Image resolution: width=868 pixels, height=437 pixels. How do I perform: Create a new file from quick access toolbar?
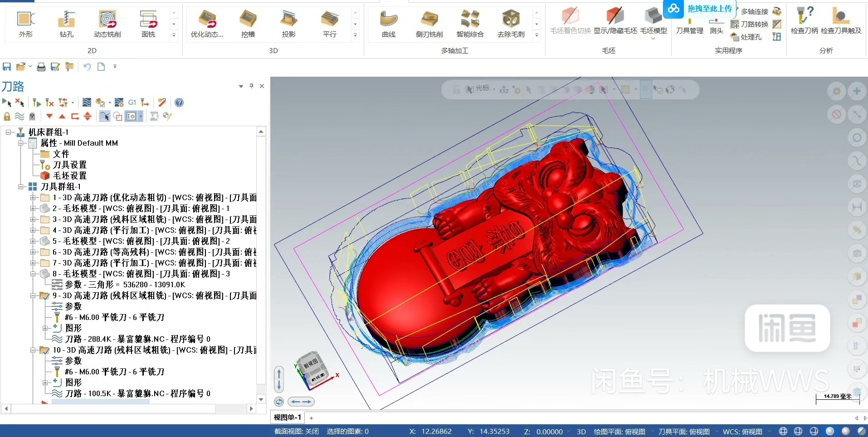101,67
